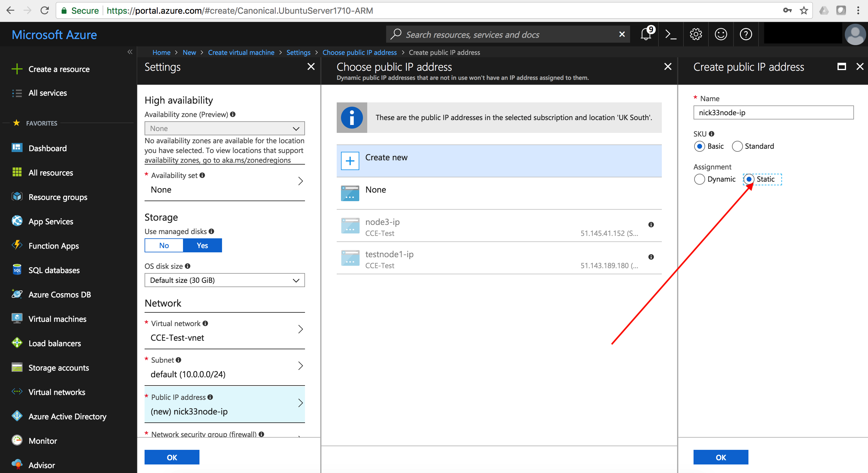The height and width of the screenshot is (473, 868).
Task: Open the Availability zone dropdown
Action: click(225, 129)
